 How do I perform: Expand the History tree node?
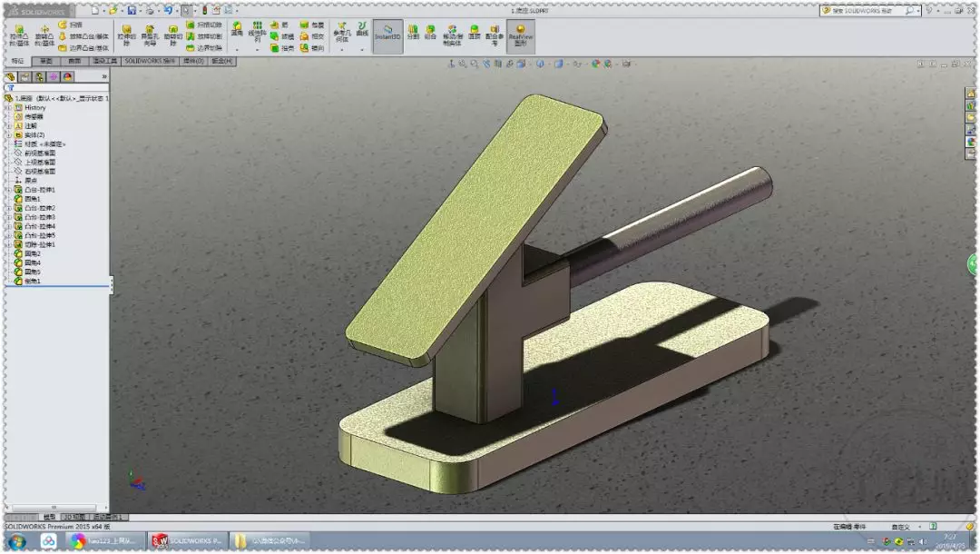pyautogui.click(x=9, y=107)
